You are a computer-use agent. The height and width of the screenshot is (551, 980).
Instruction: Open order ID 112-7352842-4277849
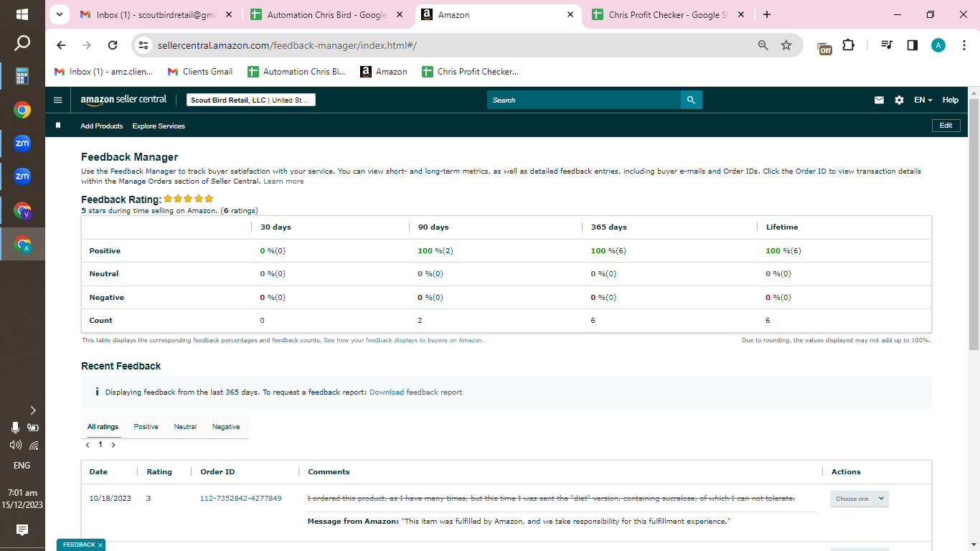(x=240, y=498)
